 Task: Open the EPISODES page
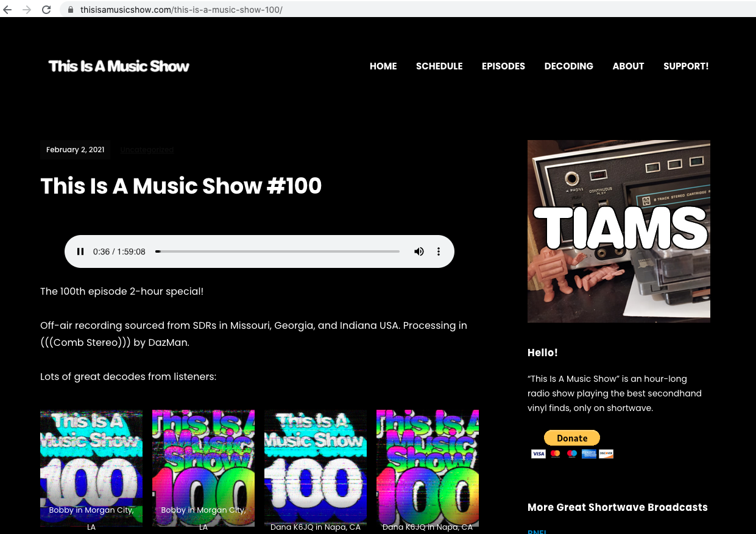[x=503, y=66]
